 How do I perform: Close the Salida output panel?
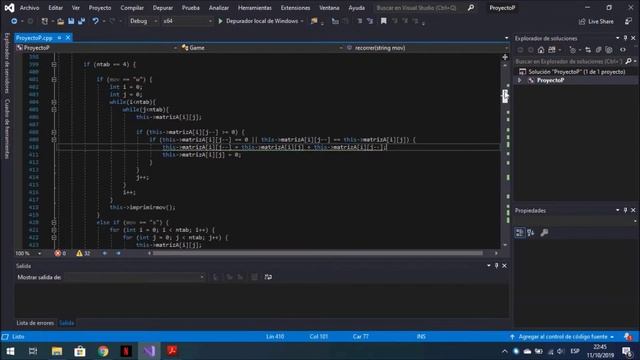(504, 266)
